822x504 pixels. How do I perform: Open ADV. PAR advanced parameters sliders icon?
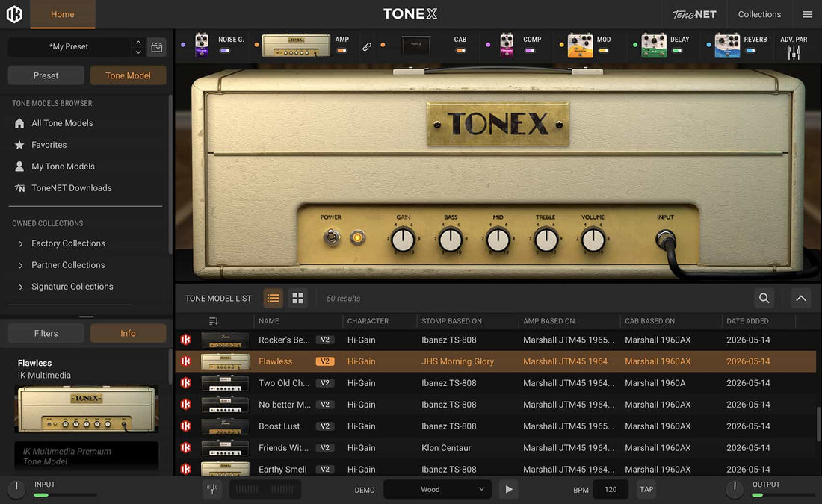794,52
